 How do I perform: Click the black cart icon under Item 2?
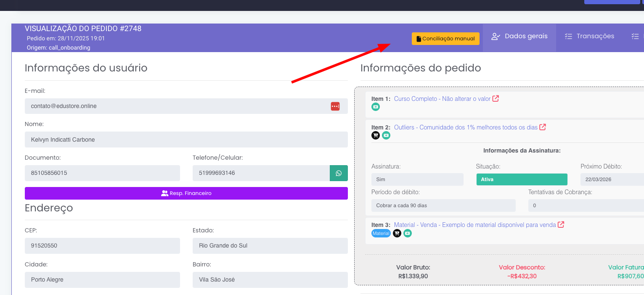coord(376,135)
